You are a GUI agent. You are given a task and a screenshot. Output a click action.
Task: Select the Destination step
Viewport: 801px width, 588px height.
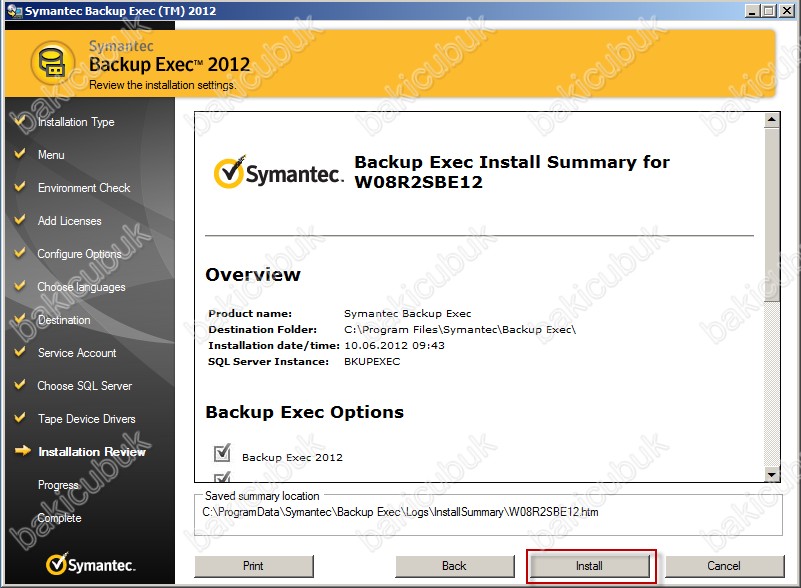64,320
